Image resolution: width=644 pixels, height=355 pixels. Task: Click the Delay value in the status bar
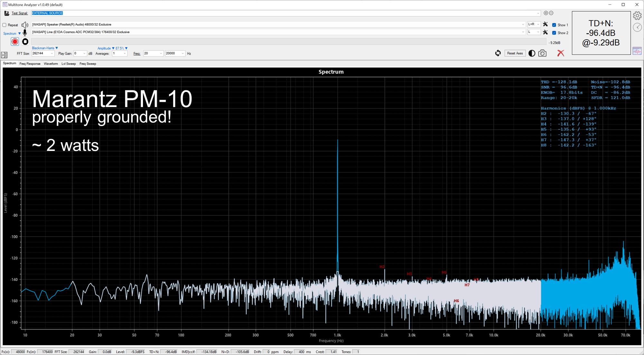click(299, 352)
